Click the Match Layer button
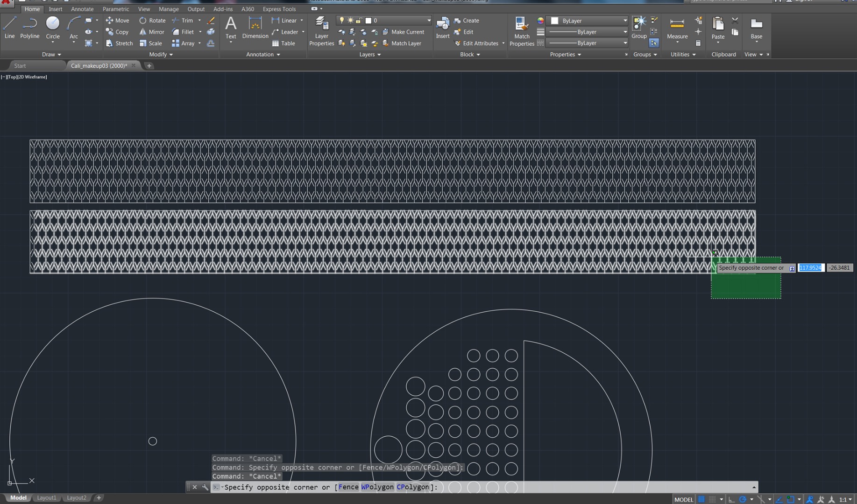The image size is (857, 504). point(402,43)
